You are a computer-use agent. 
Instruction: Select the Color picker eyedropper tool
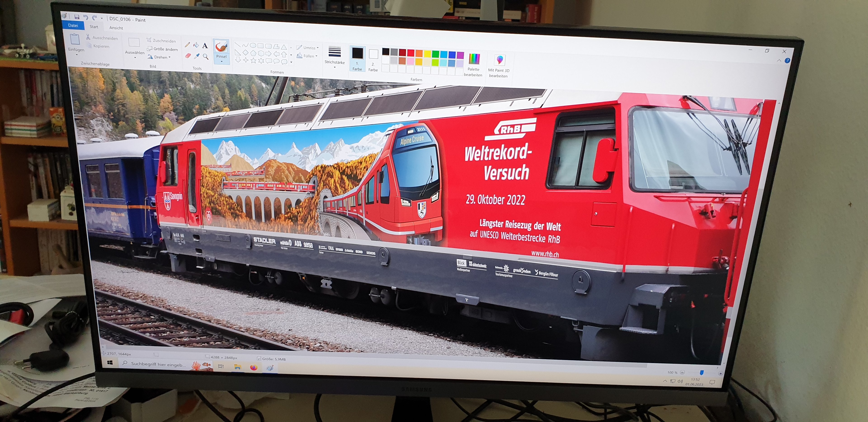point(197,56)
